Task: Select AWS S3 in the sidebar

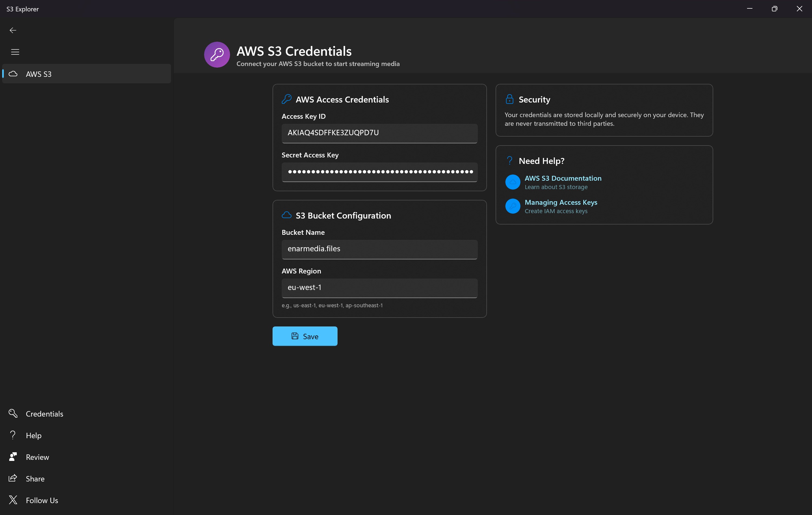Action: [x=87, y=74]
